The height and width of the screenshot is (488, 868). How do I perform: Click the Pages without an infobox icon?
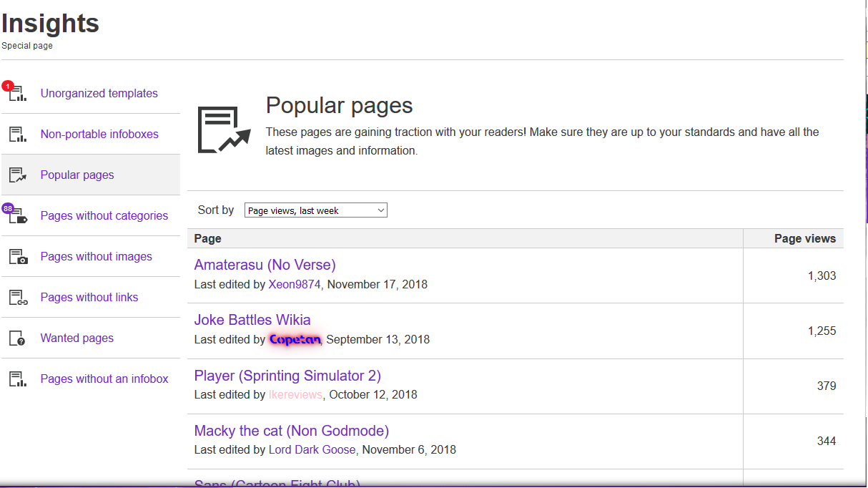point(17,379)
